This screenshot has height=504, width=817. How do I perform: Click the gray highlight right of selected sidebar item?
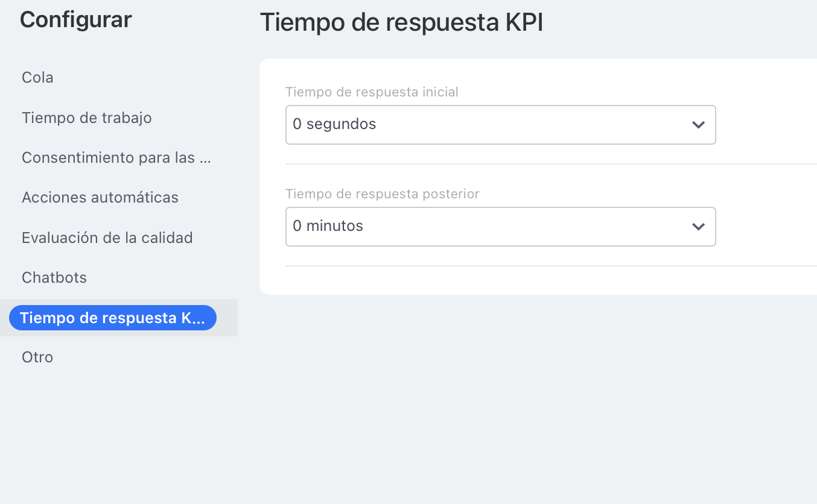click(x=227, y=318)
